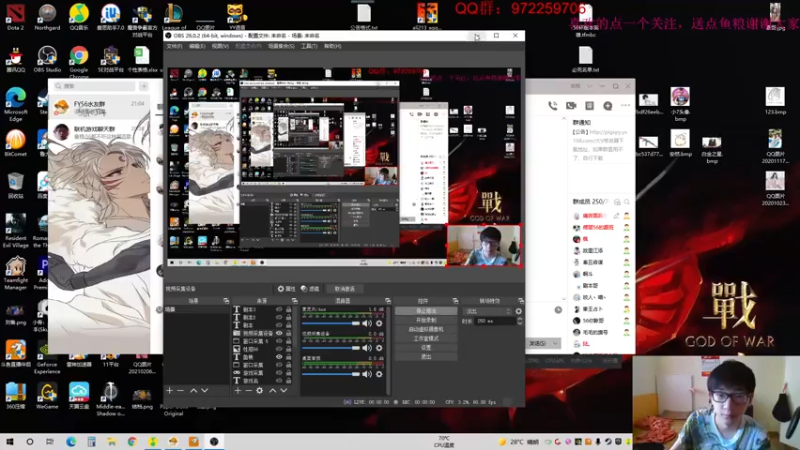Remove selected scene with minus icon
Viewport: 800px width, 450px height.
point(180,390)
